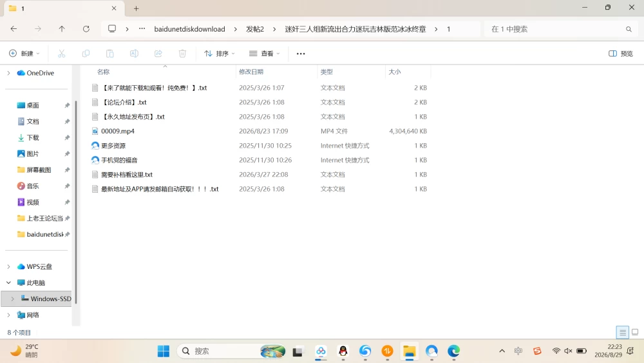Refresh the current folder view
The width and height of the screenshot is (644, 363).
tap(86, 29)
